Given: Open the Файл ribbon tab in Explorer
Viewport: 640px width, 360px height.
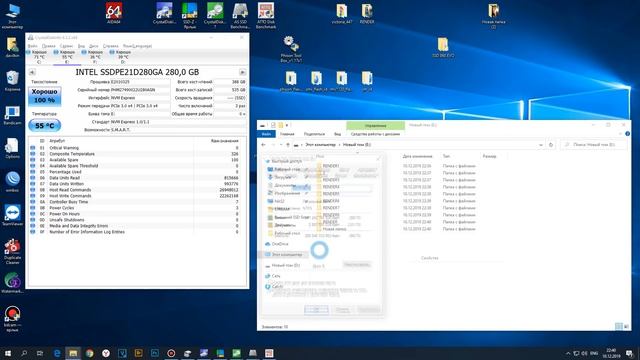Looking at the screenshot, I should (266, 134).
